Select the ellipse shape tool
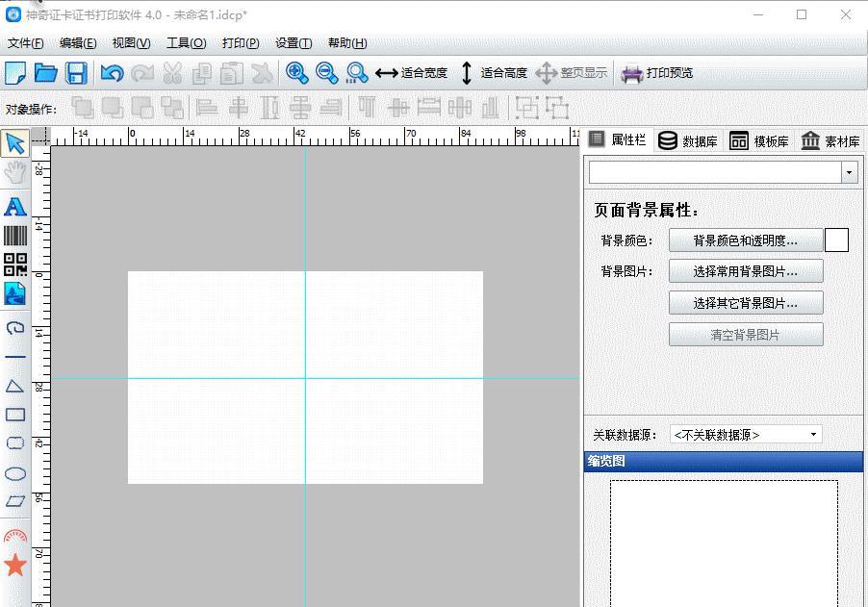868x607 pixels. click(x=15, y=474)
